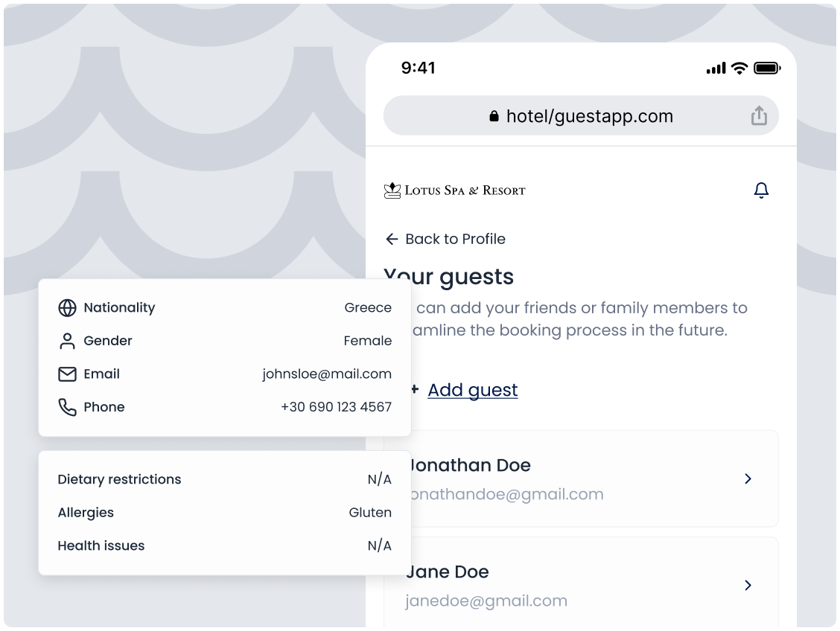Click janedoe@gmail.com email text
Viewport: 840px width, 631px height.
click(486, 600)
